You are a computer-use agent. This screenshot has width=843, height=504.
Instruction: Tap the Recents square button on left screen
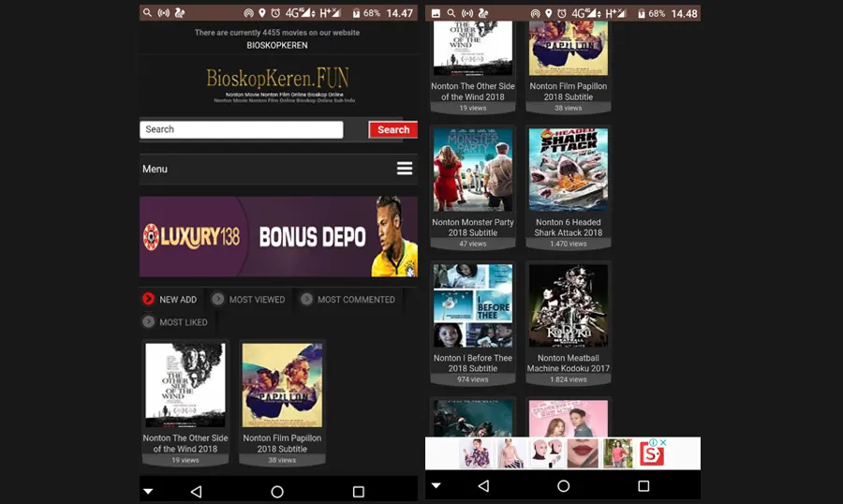(x=359, y=491)
